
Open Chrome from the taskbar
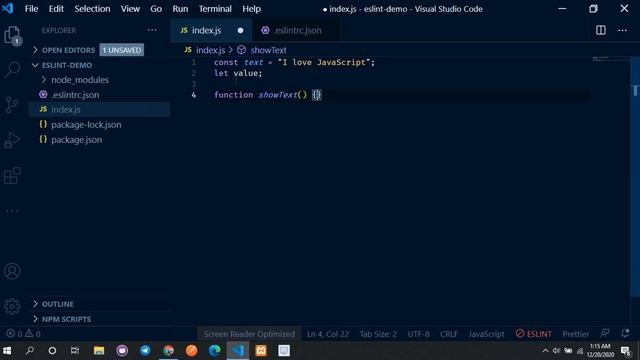click(169, 351)
